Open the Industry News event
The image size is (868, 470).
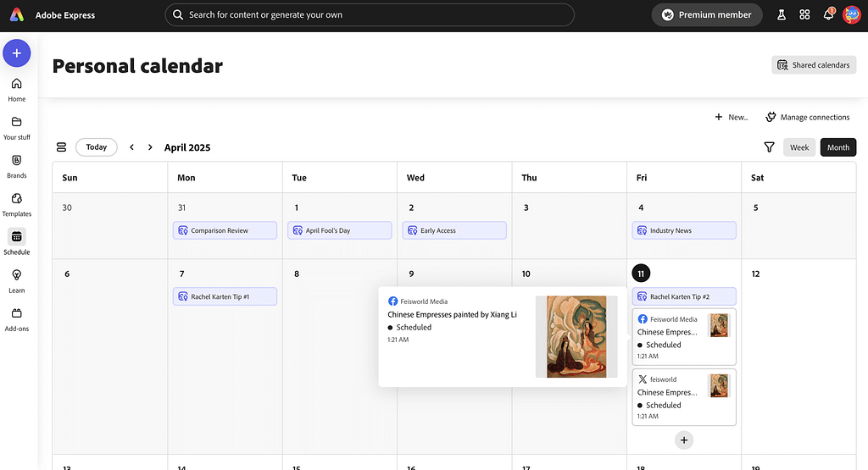(684, 230)
